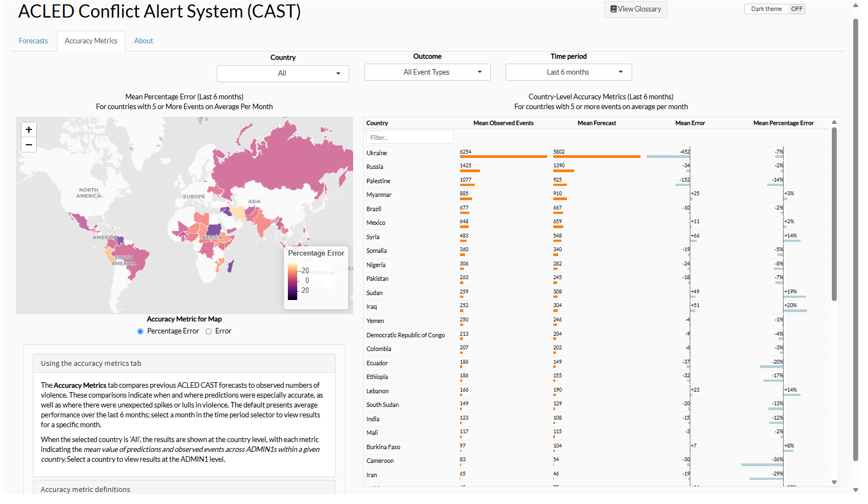Click the page scrollbar up arrow

(855, 5)
